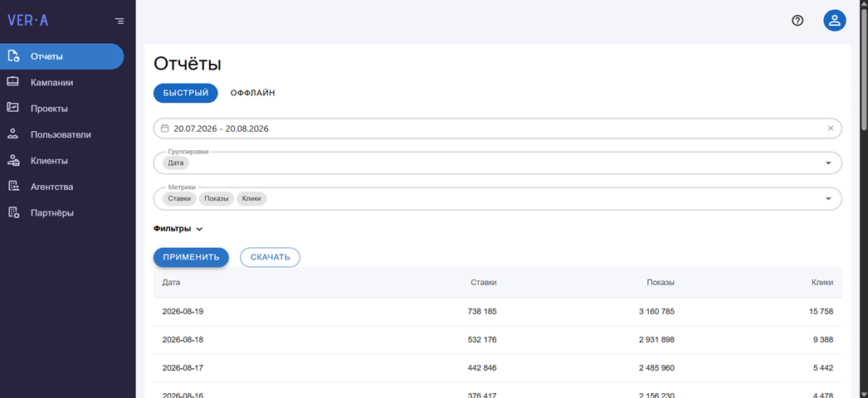
Task: Click the 15 758 clicks value
Action: 821,311
